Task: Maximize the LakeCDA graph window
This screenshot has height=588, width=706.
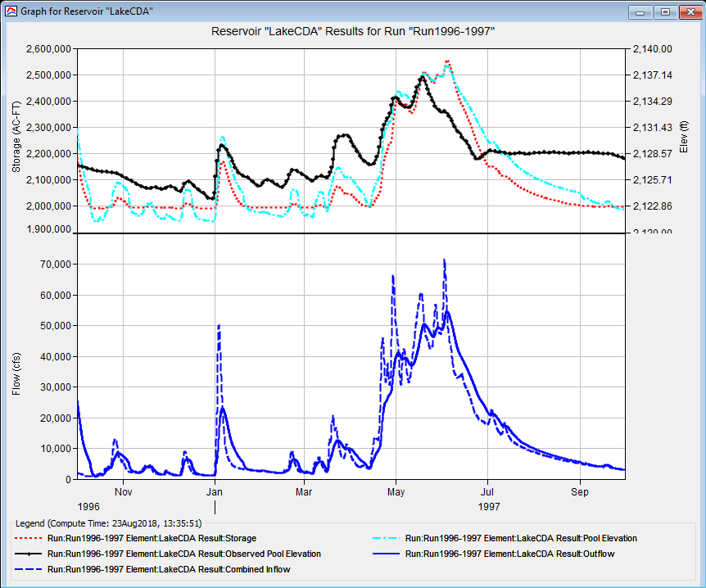Action: (665, 12)
